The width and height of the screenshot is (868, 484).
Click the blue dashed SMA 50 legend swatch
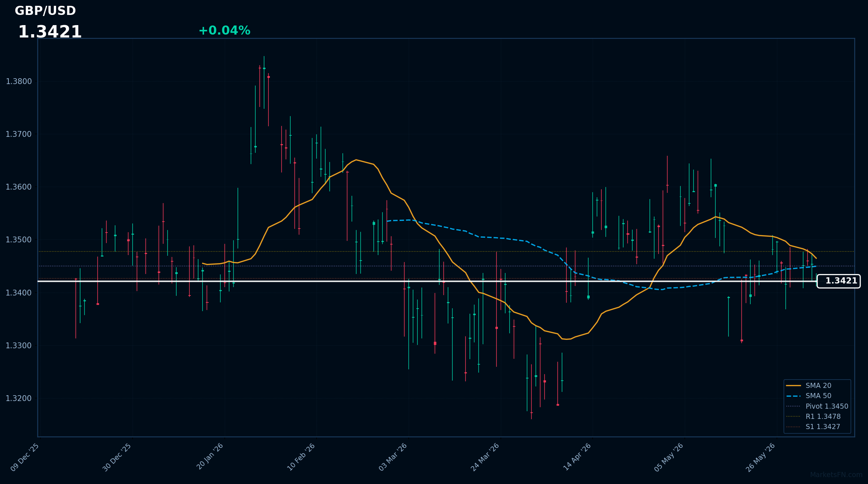pos(793,396)
